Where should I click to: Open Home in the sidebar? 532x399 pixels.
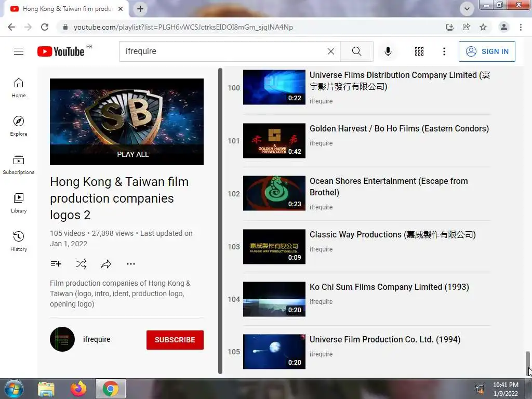[x=19, y=88]
